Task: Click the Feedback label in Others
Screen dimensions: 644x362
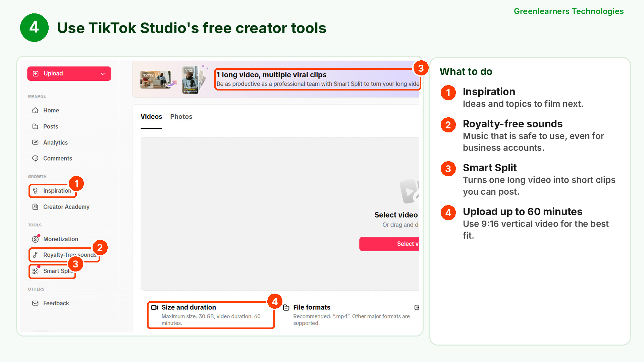Action: pos(56,303)
